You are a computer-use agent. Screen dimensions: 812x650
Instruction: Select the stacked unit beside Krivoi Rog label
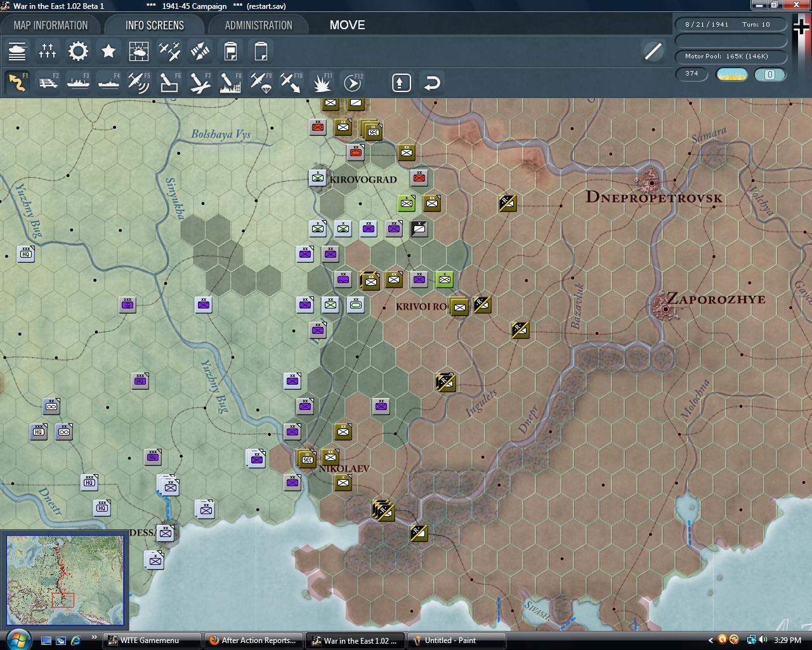click(x=459, y=307)
